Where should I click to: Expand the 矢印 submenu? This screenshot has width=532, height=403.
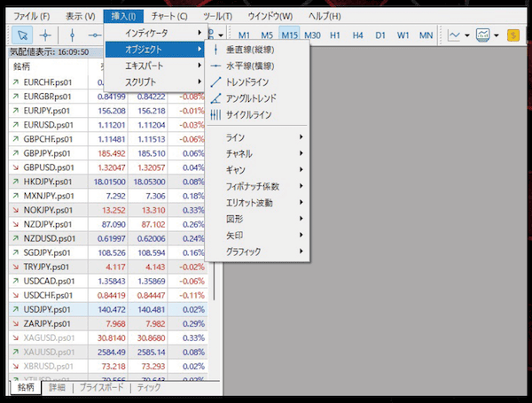point(257,236)
